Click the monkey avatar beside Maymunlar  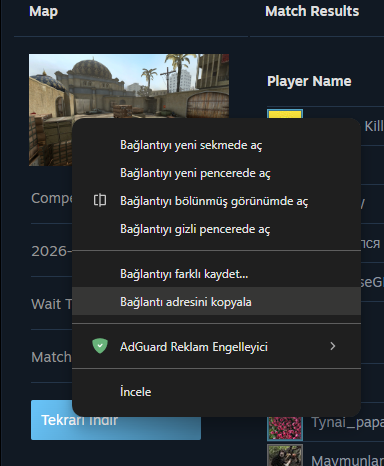click(285, 455)
